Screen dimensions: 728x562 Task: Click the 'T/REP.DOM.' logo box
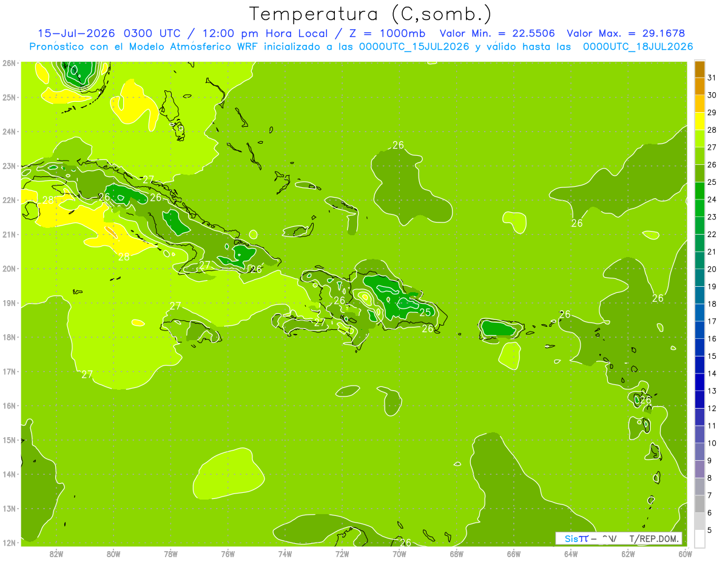(619, 538)
